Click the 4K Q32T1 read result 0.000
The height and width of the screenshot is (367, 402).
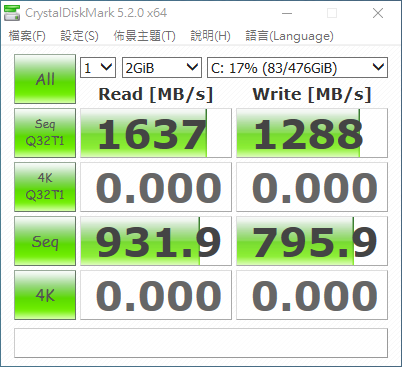click(x=156, y=187)
